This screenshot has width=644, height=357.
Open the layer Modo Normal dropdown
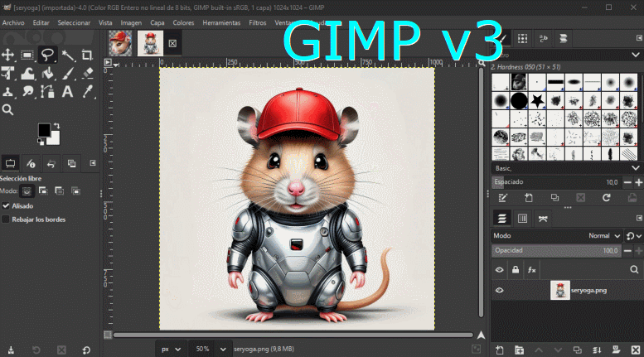click(557, 235)
